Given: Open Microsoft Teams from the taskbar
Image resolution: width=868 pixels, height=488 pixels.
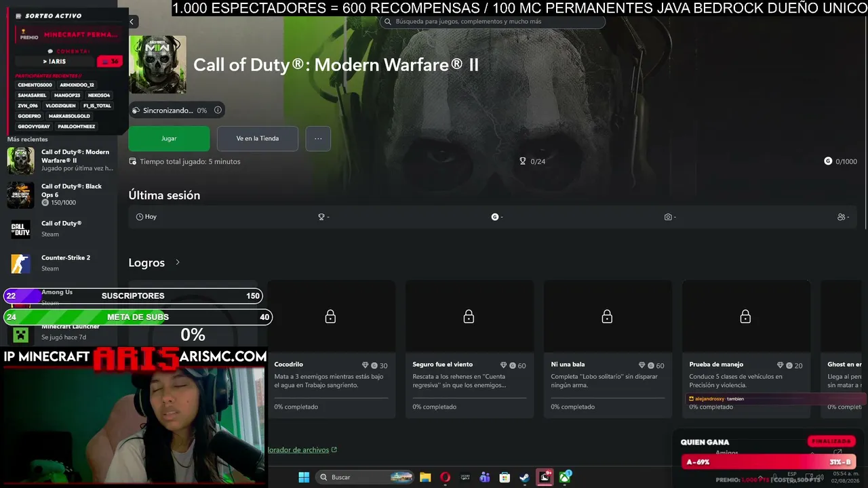Looking at the screenshot, I should 485,477.
